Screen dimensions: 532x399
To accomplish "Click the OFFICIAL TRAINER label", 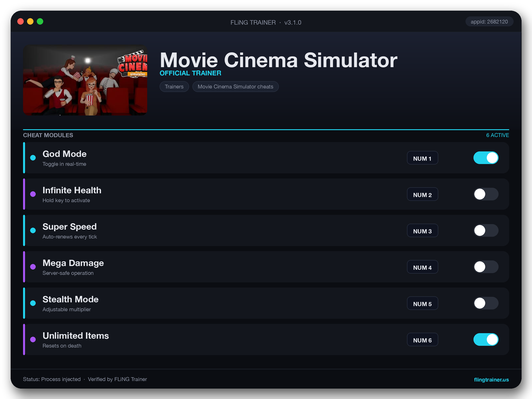I will point(190,73).
